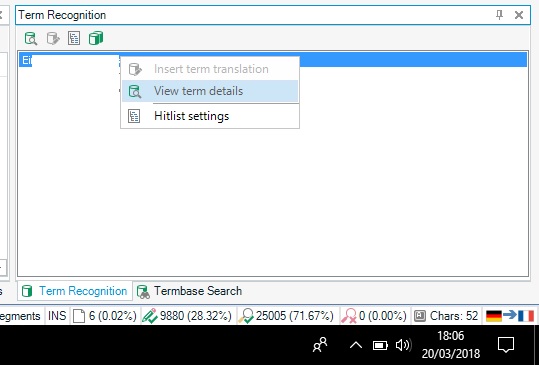This screenshot has width=539, height=365.
Task: Click the translated segments status 25005
Action: [x=286, y=316]
